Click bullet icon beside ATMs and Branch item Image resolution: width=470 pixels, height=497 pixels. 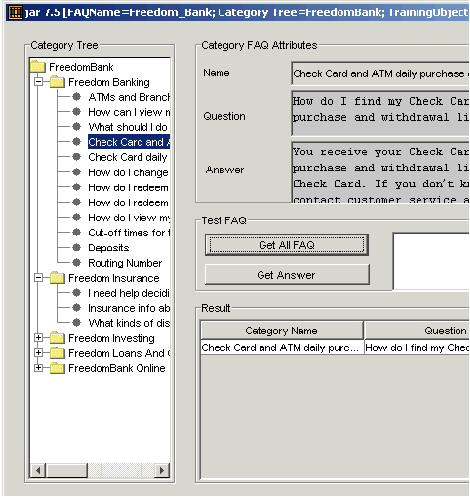click(76, 97)
